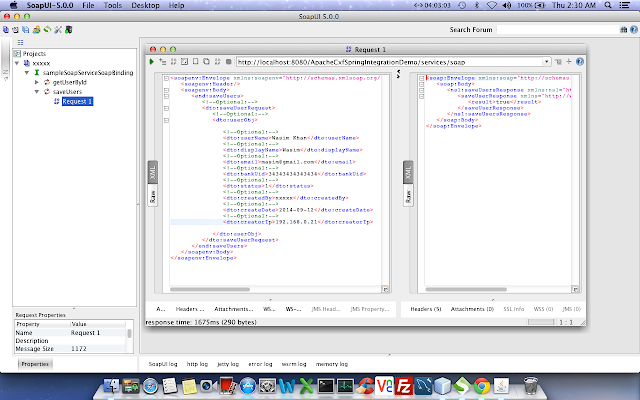The width and height of the screenshot is (640, 400).
Task: Open FileZilla from the dock
Action: 404,385
